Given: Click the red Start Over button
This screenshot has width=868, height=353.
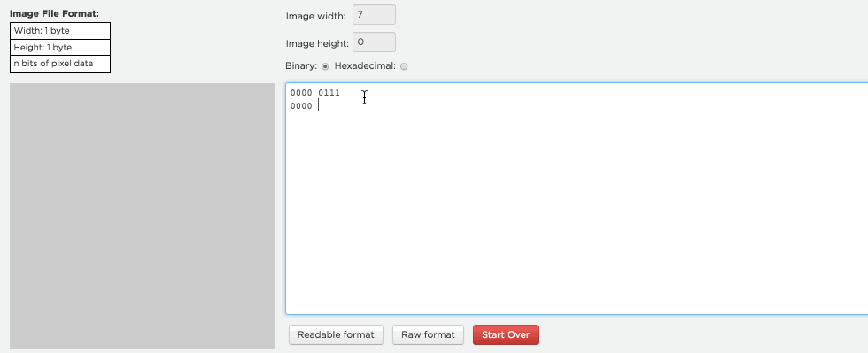Looking at the screenshot, I should coord(506,334).
